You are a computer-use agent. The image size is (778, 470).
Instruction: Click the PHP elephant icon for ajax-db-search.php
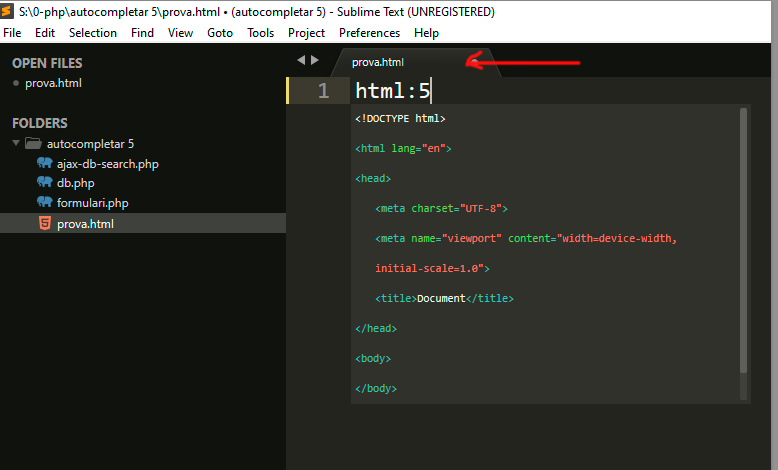(44, 163)
